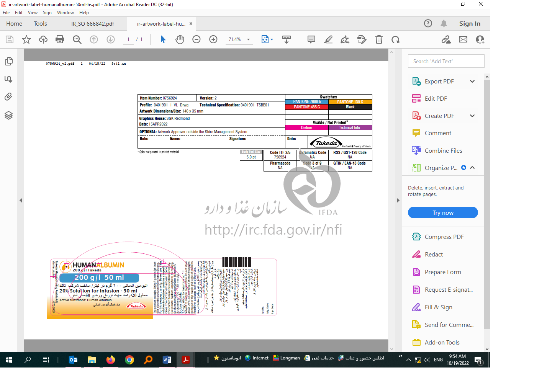This screenshot has width=547, height=392.
Task: Share a link to file
Action: click(x=446, y=39)
